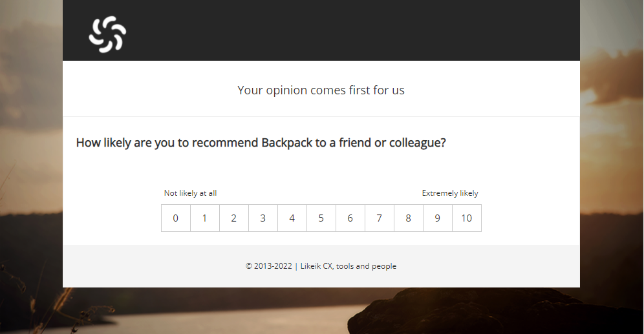Click the "Your opinion comes first" heading

[321, 90]
